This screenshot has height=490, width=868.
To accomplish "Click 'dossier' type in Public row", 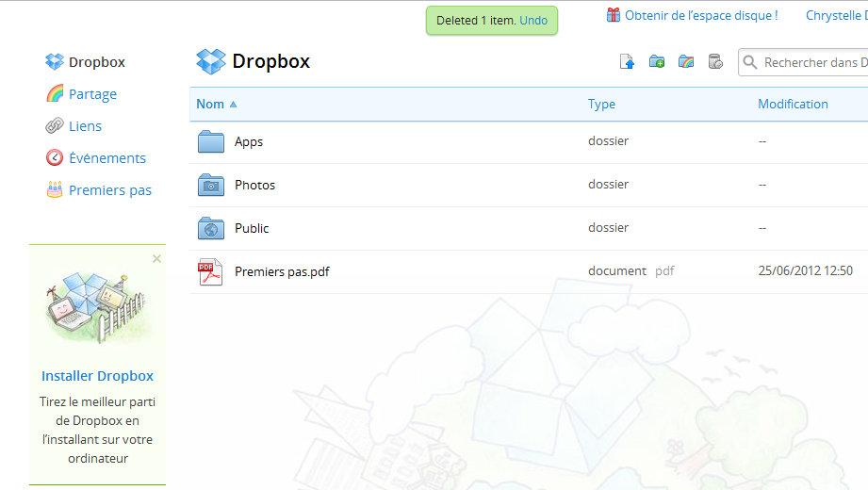I will [609, 227].
